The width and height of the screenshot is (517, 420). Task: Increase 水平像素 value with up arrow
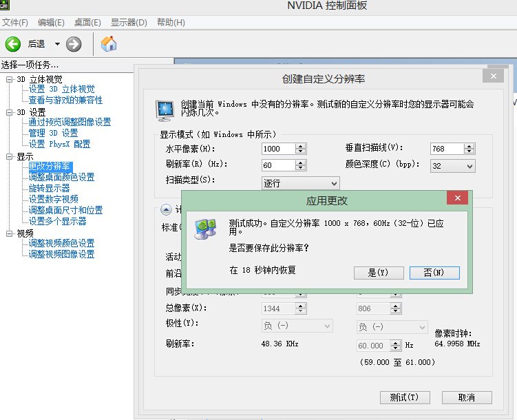coord(300,146)
